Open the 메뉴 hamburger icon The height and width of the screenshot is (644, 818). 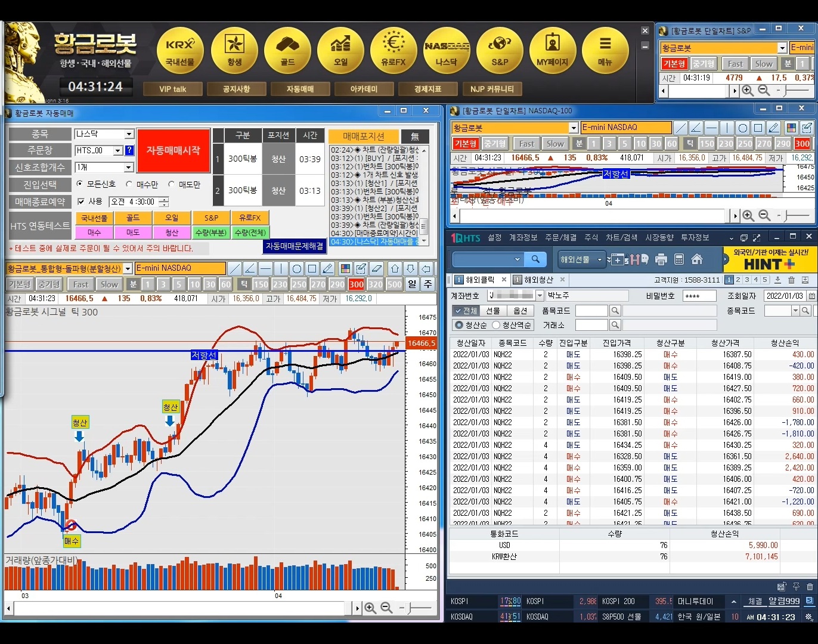pos(605,51)
